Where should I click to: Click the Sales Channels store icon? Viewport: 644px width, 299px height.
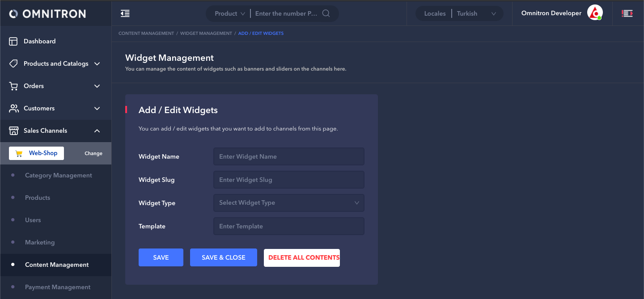pos(13,131)
